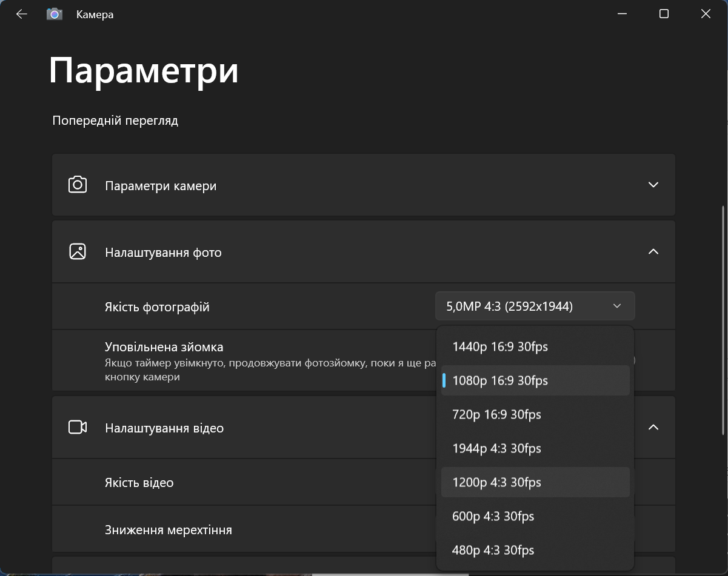
Task: Select 1440p 16:9 30fps video quality
Action: pos(535,347)
